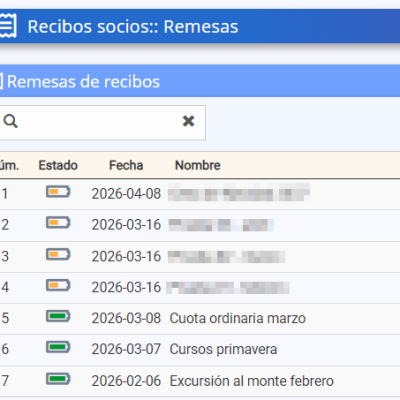400x400 pixels.
Task: Select row number 6 cell
Action: tap(5, 349)
